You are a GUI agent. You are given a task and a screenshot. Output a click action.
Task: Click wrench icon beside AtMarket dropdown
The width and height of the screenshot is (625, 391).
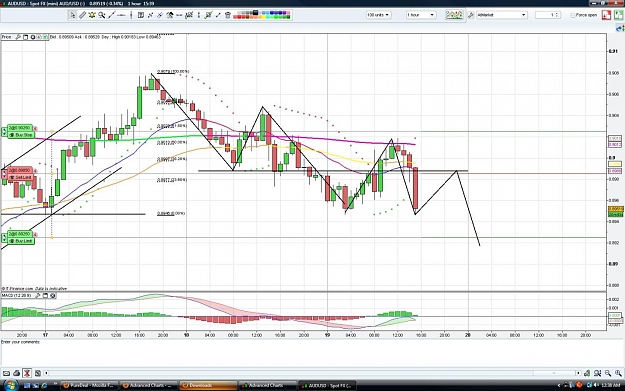tap(471, 15)
